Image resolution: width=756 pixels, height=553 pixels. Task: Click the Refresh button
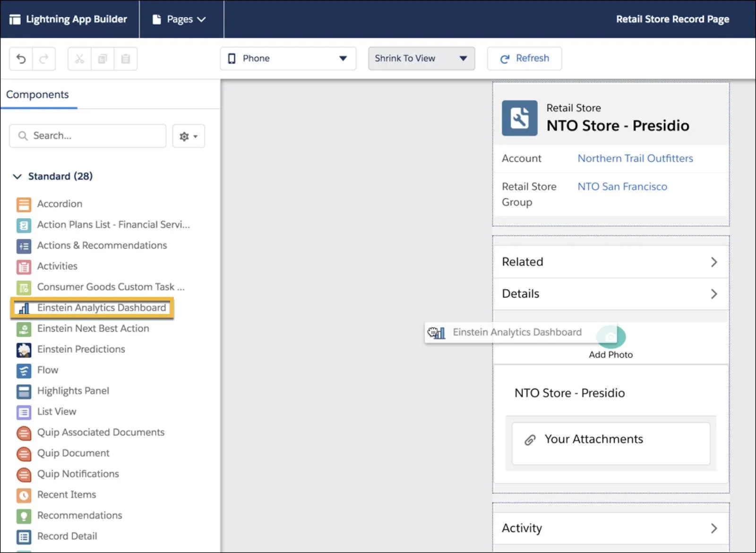524,59
